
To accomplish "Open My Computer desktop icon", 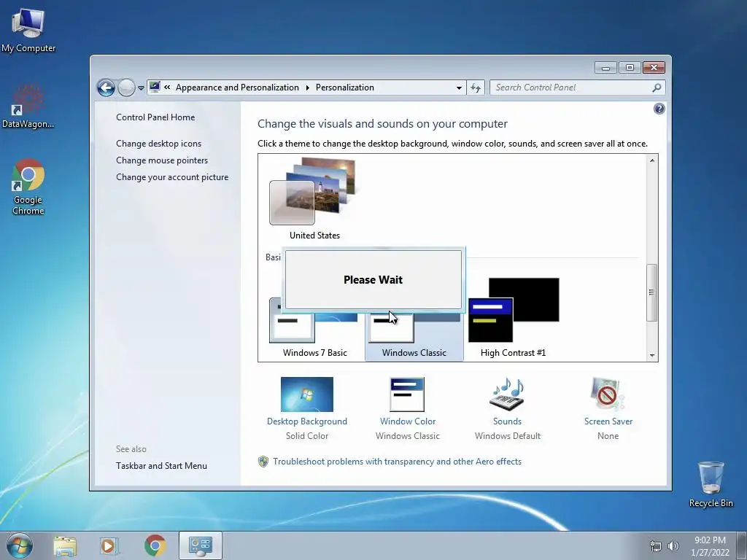I will coord(28,29).
